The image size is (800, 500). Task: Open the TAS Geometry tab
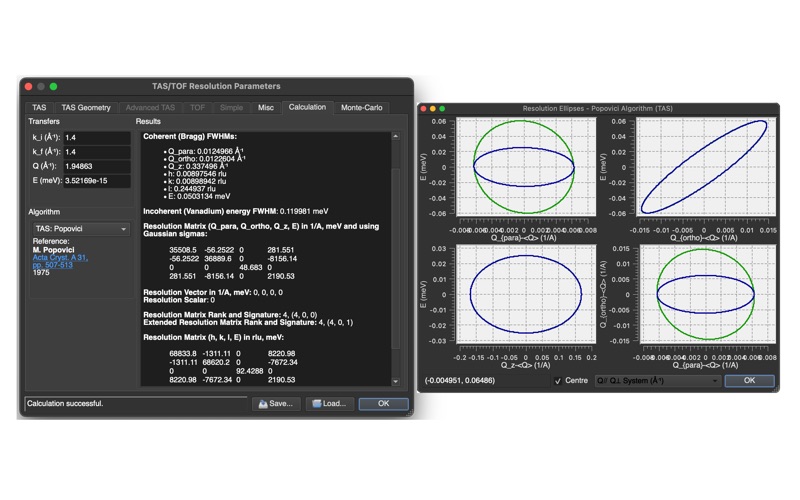click(x=86, y=108)
